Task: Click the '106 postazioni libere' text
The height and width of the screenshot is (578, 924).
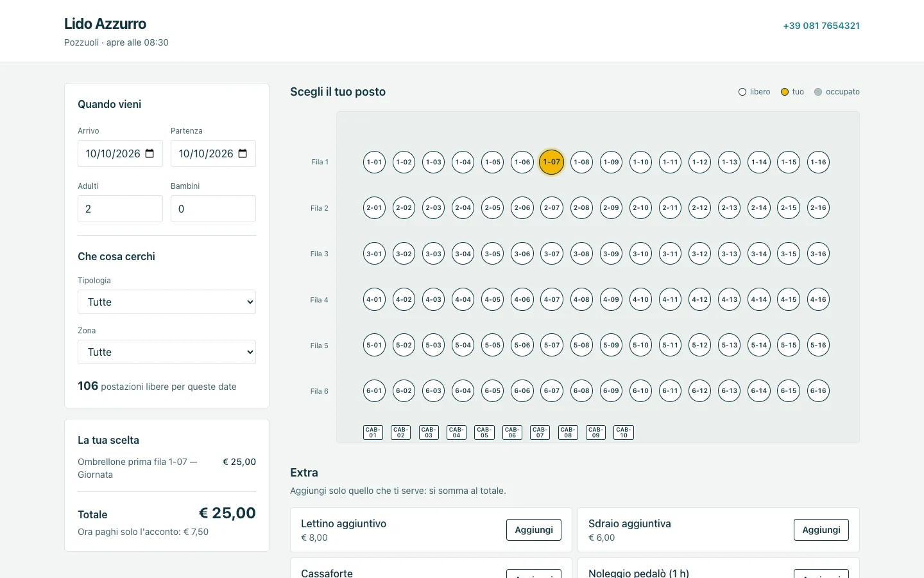Action: click(157, 386)
